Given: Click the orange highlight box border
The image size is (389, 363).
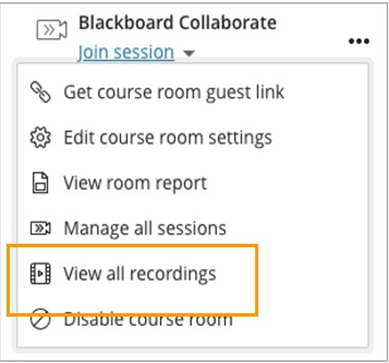Looking at the screenshot, I should 133,247.
